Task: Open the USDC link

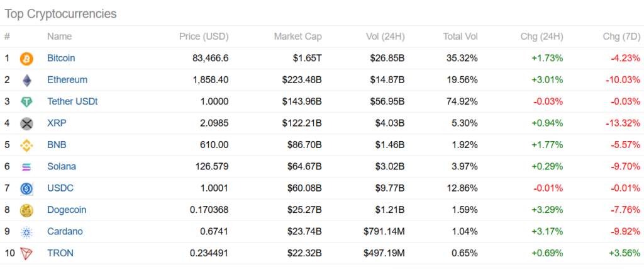Action: (x=59, y=188)
